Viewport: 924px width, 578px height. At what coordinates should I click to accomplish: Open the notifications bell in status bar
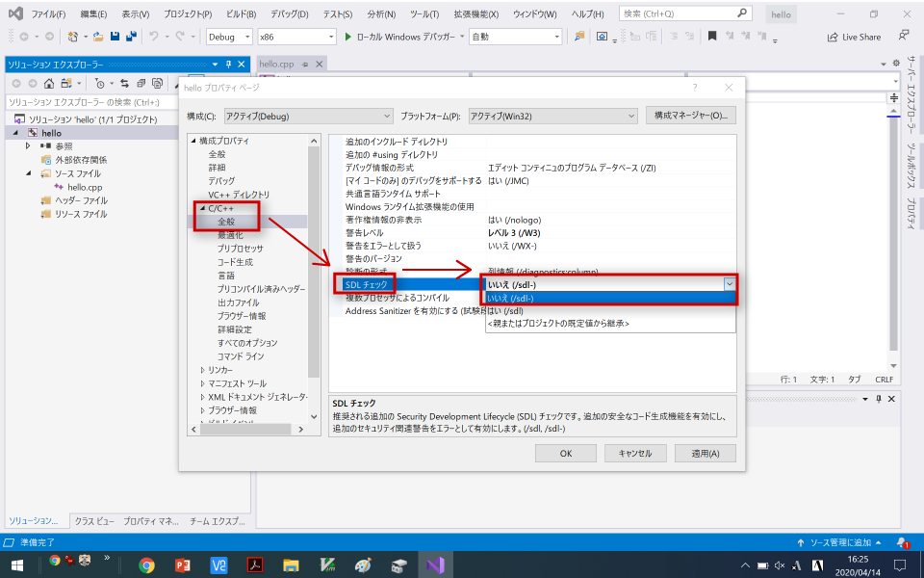[x=903, y=542]
